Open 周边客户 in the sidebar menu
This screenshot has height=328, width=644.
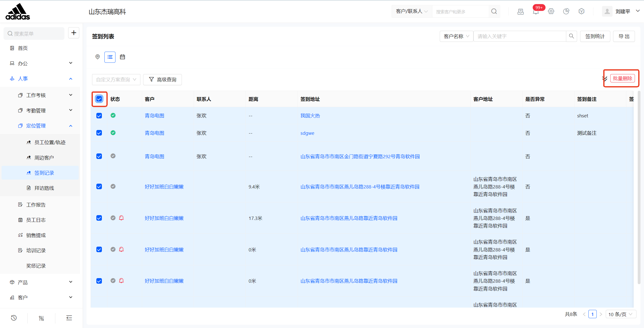pos(44,158)
